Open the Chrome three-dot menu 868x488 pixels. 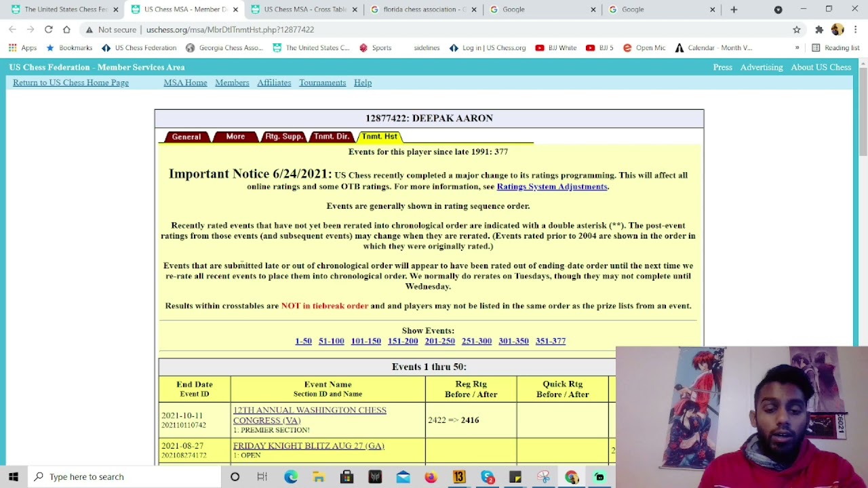[856, 30]
